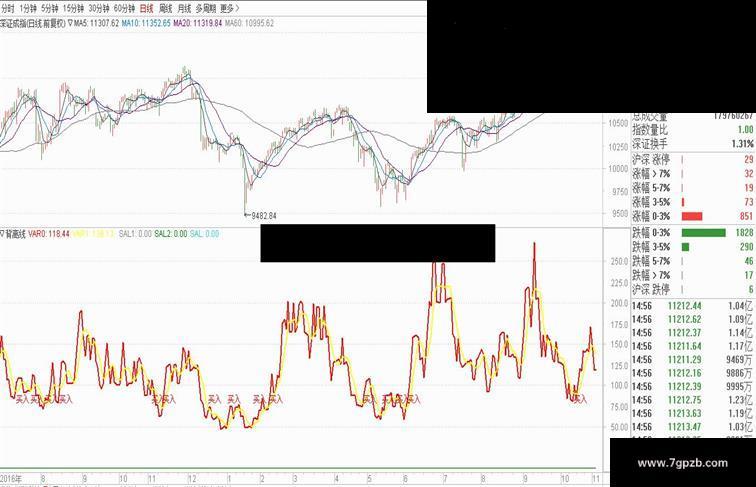Select the 15分钟 period tab
756x487 pixels.
coord(73,9)
